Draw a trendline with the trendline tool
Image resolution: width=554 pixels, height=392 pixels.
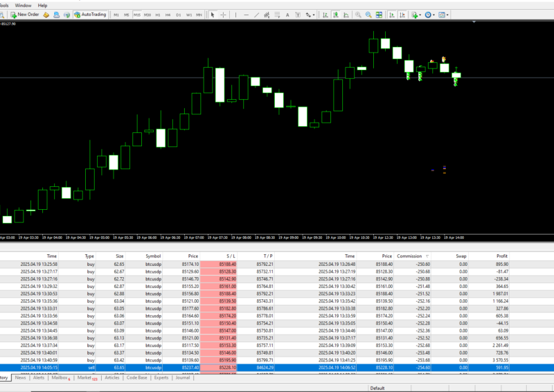257,14
